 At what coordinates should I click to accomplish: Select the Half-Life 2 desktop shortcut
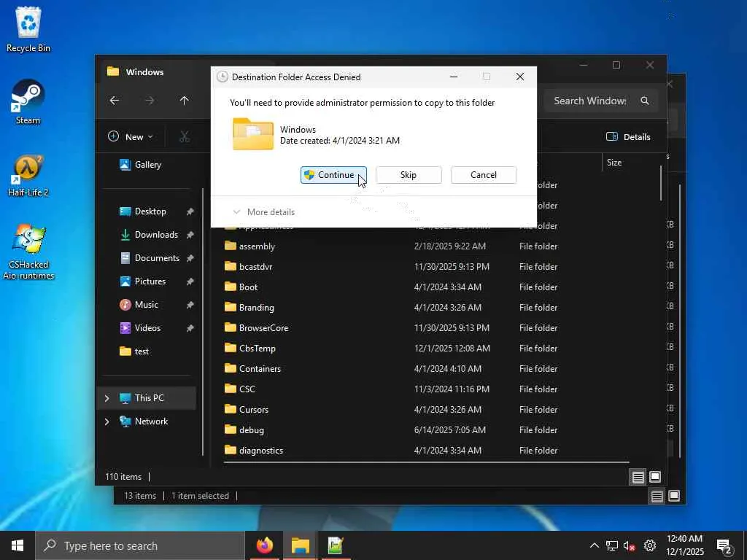(28, 176)
